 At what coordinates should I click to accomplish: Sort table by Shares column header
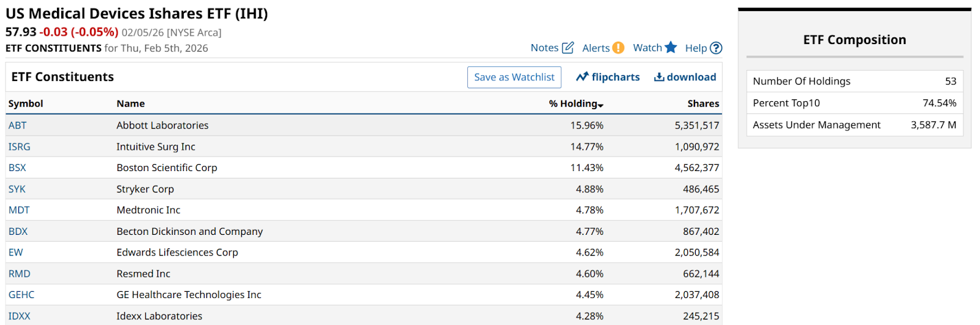703,104
